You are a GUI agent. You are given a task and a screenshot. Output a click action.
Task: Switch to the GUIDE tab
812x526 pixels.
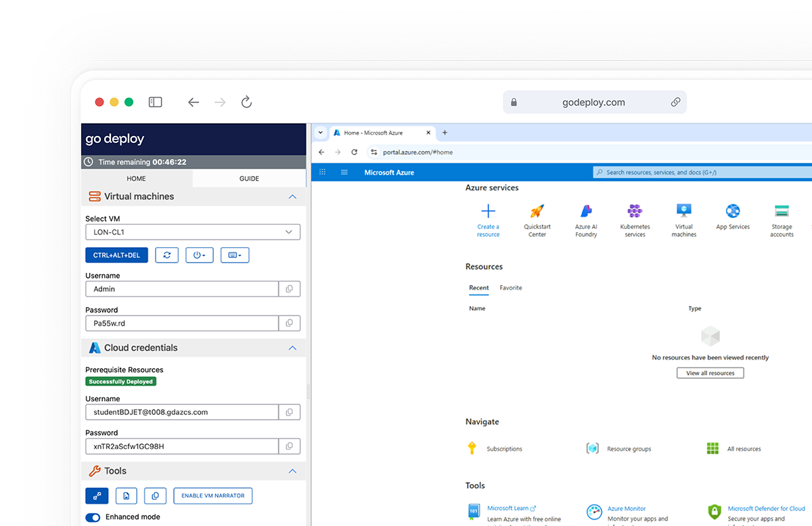(249, 179)
